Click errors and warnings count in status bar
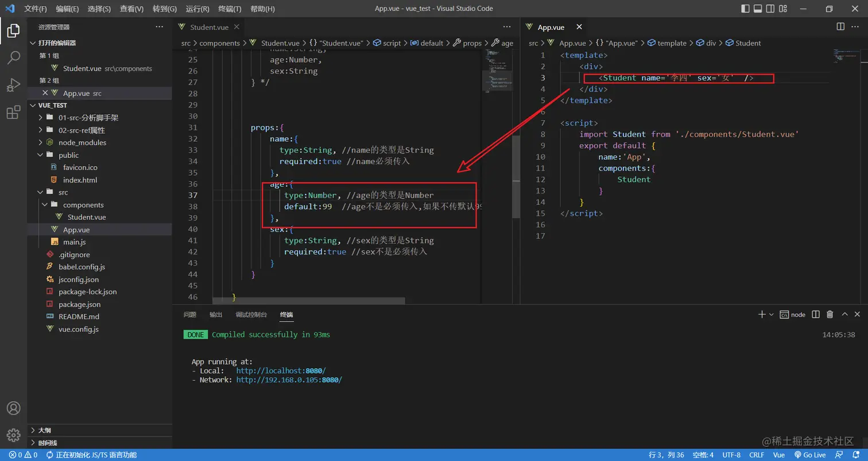 [x=23, y=455]
